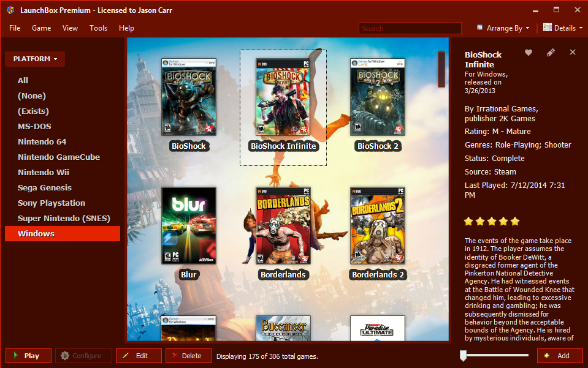Click the Configure button
The width and height of the screenshot is (588, 368).
pyautogui.click(x=83, y=356)
